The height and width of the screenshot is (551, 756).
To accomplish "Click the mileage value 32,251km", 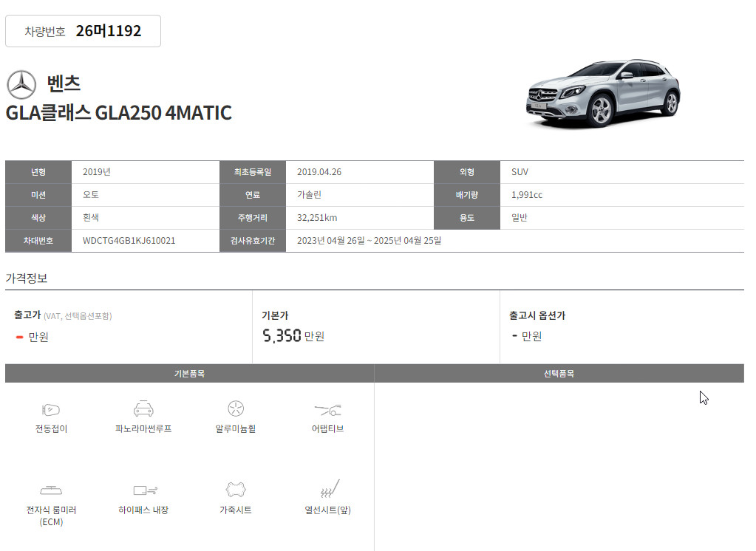I will coord(317,217).
